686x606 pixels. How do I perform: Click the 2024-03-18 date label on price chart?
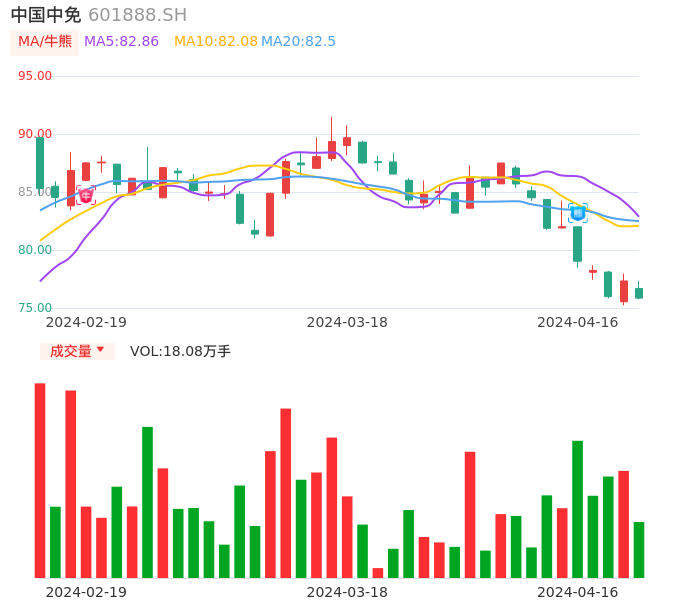point(346,322)
